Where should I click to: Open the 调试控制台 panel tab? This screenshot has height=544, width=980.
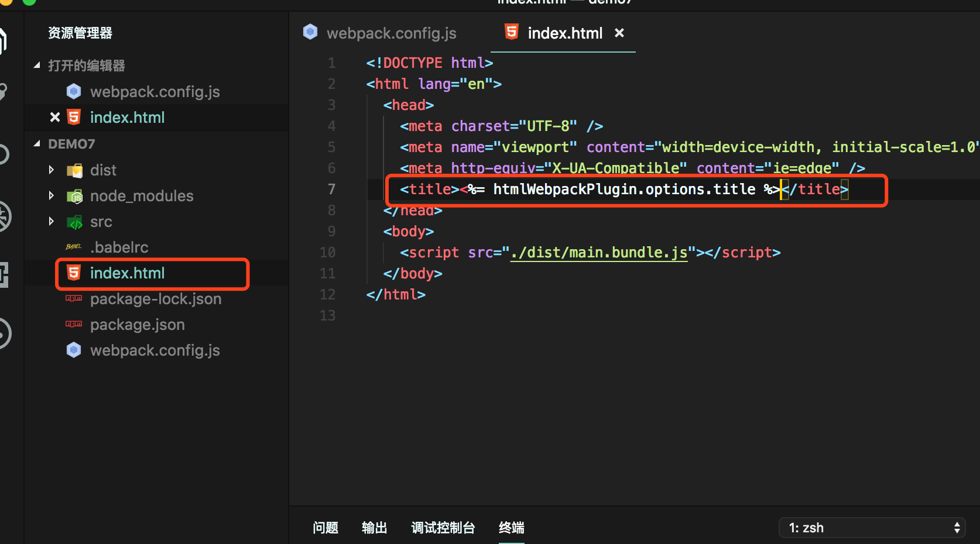(443, 528)
